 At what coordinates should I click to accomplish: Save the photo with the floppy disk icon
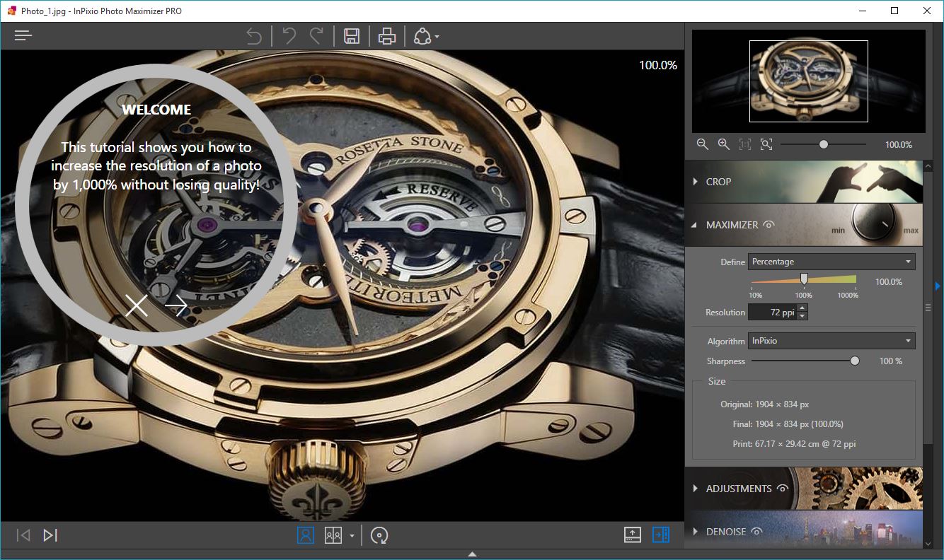352,36
